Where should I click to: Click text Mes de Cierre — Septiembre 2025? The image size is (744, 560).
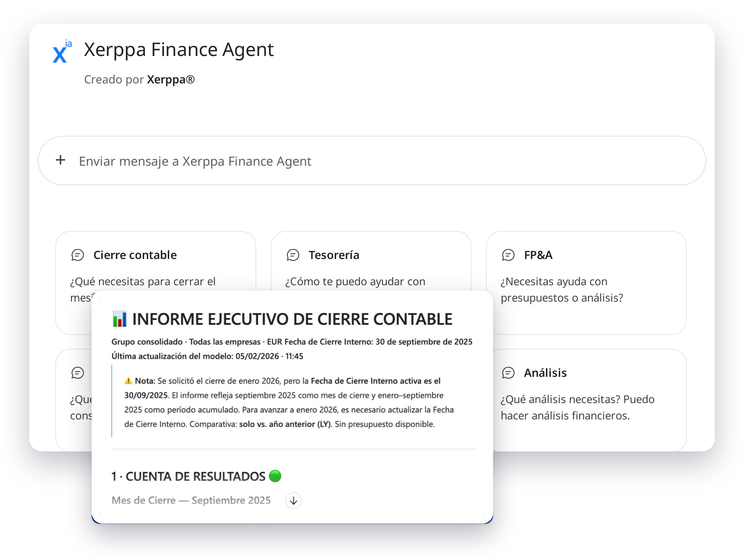click(x=191, y=501)
